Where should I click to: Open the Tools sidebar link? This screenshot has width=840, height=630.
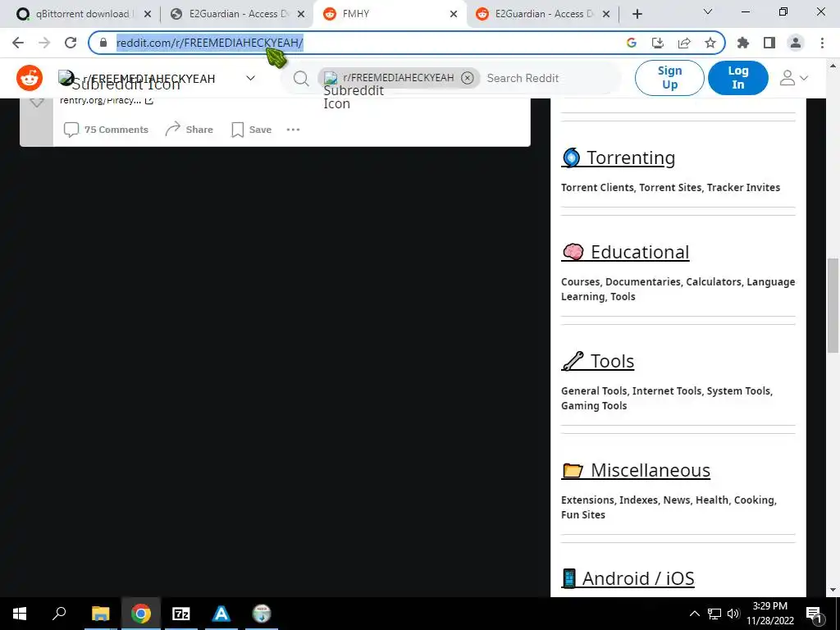point(598,361)
